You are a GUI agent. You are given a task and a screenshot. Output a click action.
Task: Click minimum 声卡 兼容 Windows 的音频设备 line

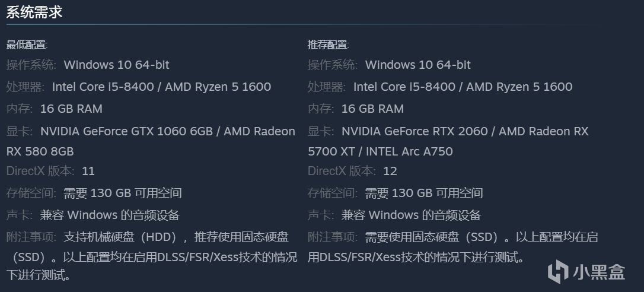[93, 215]
